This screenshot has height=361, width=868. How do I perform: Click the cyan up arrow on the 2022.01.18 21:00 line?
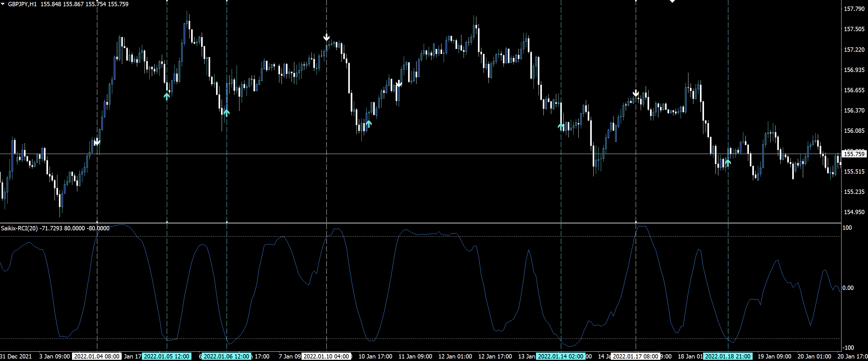coord(728,163)
